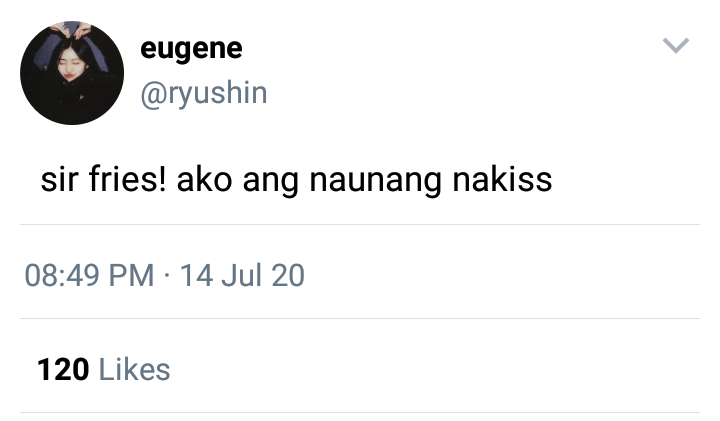This screenshot has width=720, height=421.
Task: Click the dot separator in timestamp
Action: tap(167, 276)
